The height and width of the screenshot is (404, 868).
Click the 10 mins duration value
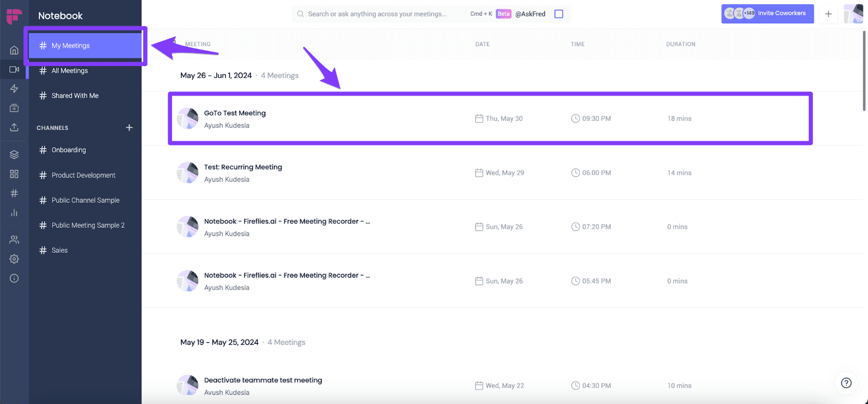coord(679,386)
